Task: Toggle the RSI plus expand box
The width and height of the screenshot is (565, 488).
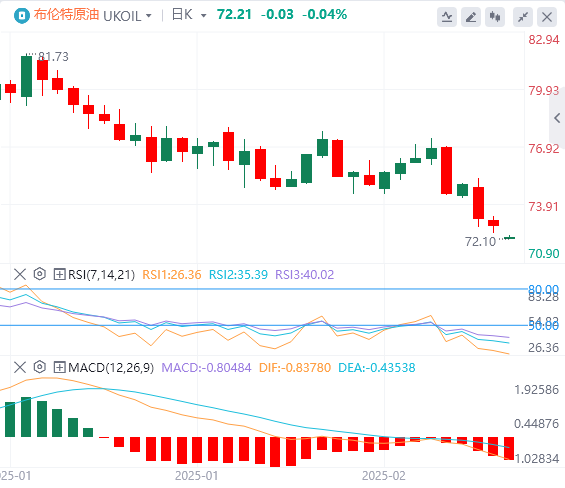Action: (59, 274)
